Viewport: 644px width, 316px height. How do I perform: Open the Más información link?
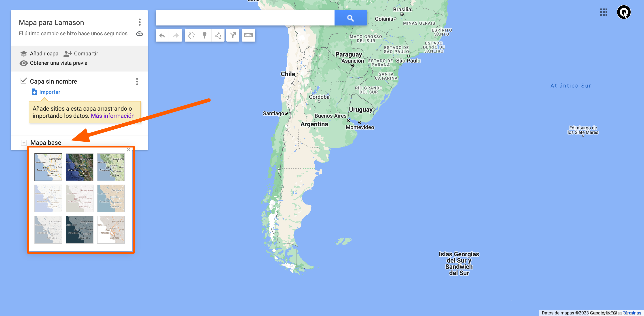[113, 116]
